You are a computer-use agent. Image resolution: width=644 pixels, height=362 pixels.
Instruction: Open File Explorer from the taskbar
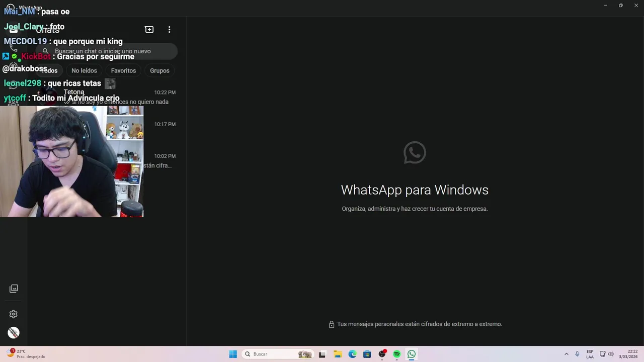[338, 354]
